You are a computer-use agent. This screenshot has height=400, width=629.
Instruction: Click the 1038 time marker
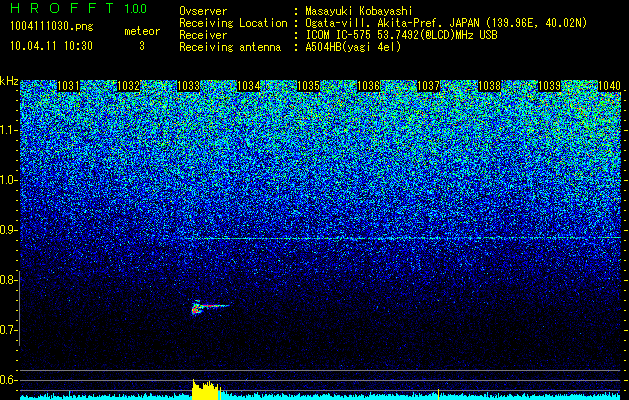click(x=489, y=86)
